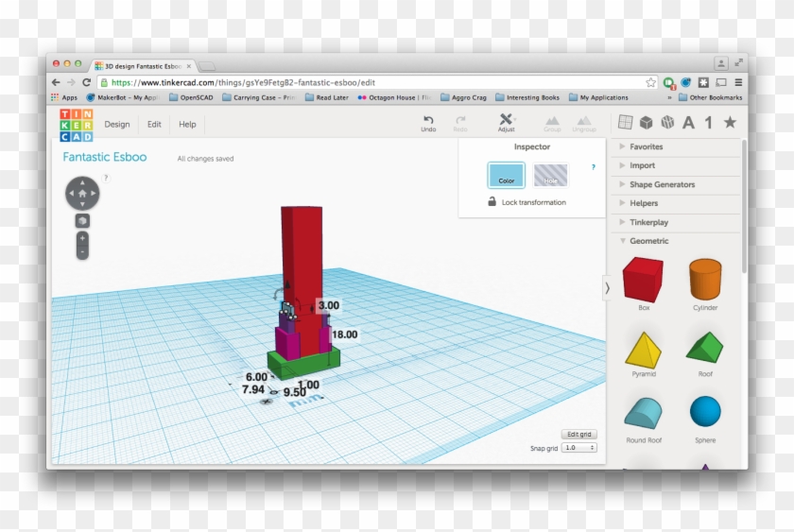
Task: Click the Tinkercad logo
Action: pos(76,125)
